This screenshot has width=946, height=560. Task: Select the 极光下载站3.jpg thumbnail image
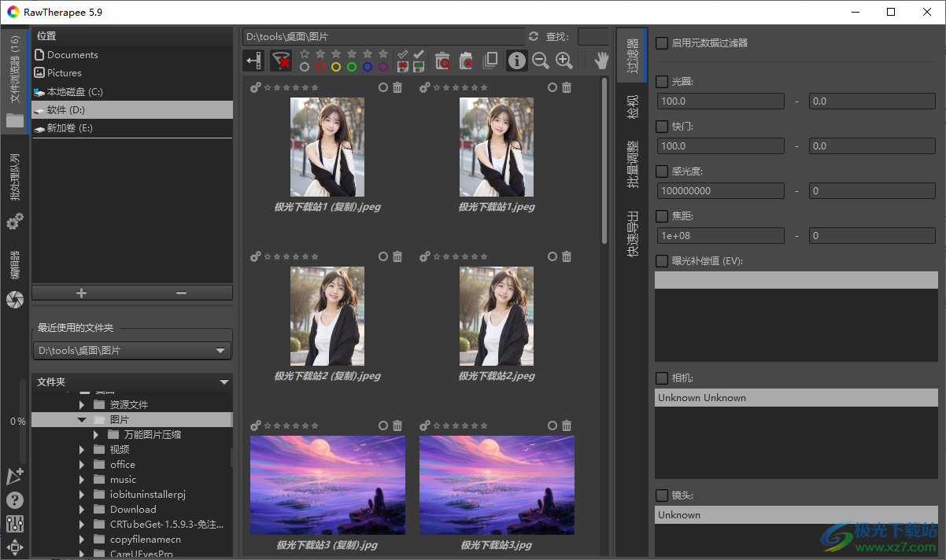tap(497, 485)
